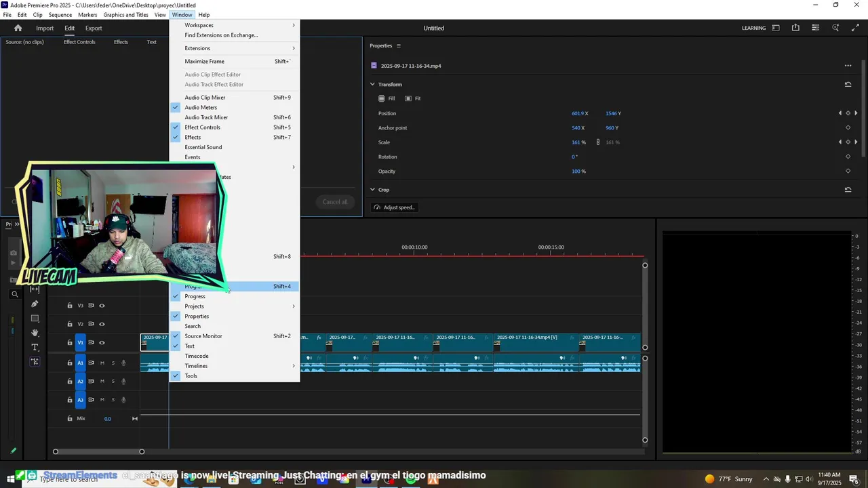Toggle lock on track V1

click(69, 343)
